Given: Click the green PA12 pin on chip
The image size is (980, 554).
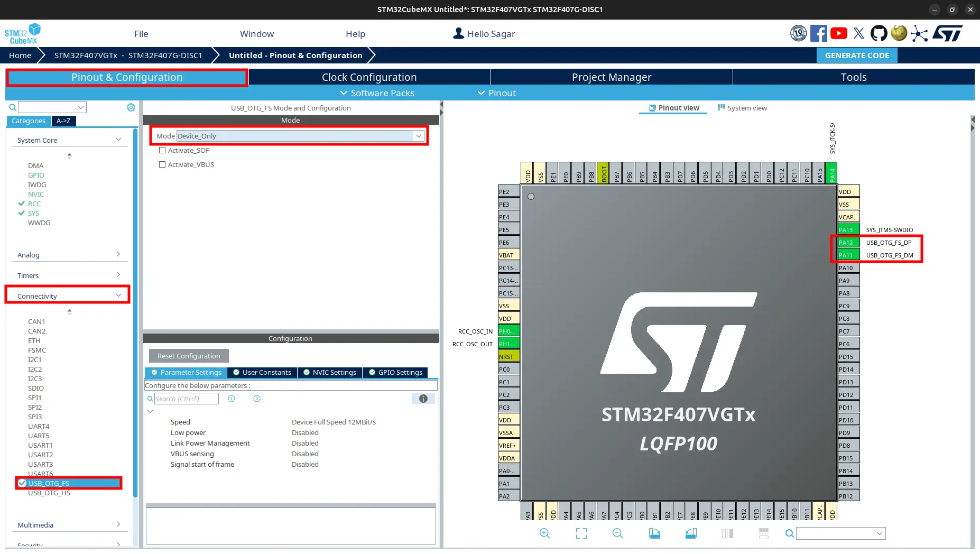Looking at the screenshot, I should [848, 243].
